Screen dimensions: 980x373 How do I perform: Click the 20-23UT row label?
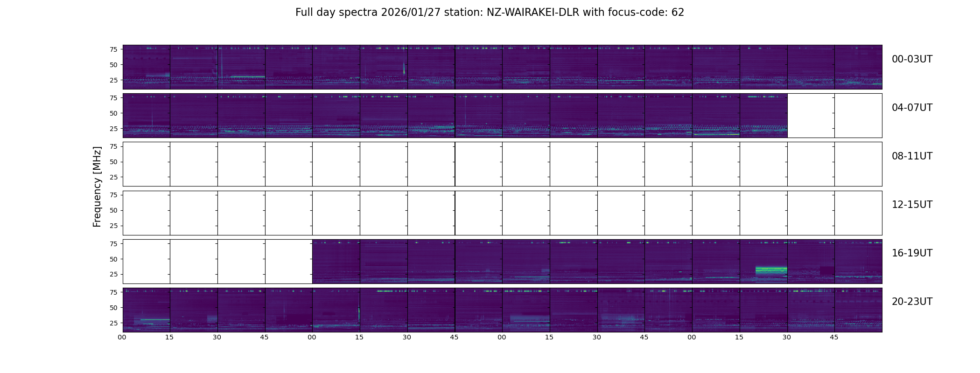coord(912,302)
